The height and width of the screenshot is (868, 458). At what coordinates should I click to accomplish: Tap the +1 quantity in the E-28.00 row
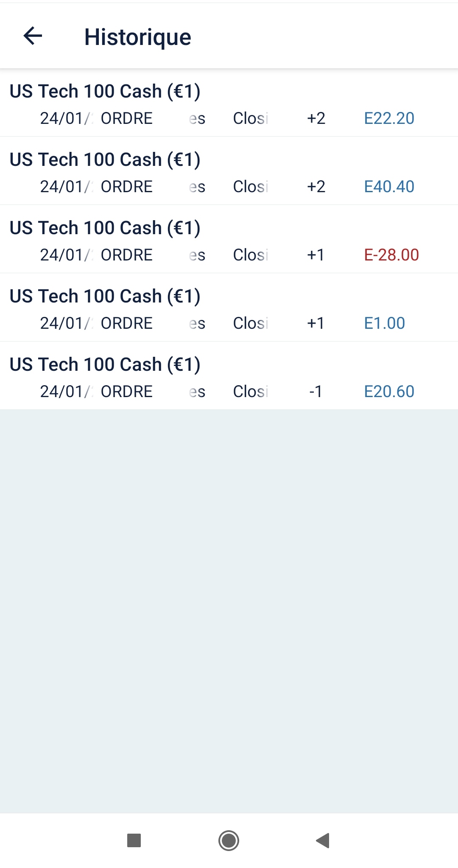316,255
